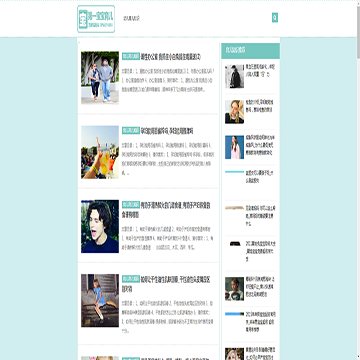Click teal category tag on first article

tap(131, 56)
